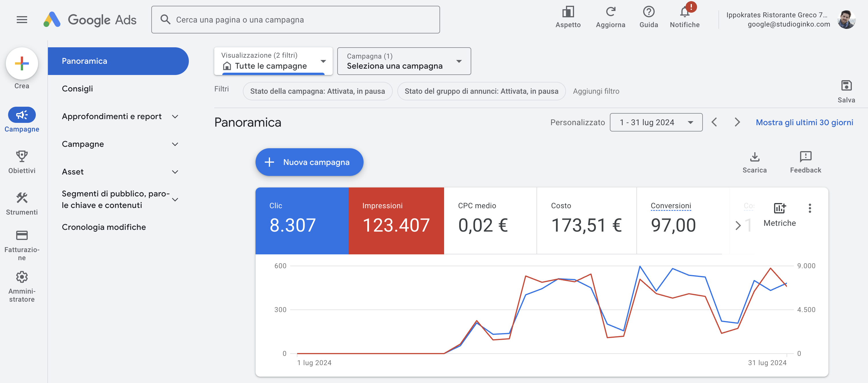Click the Crea plus button

coord(22,64)
